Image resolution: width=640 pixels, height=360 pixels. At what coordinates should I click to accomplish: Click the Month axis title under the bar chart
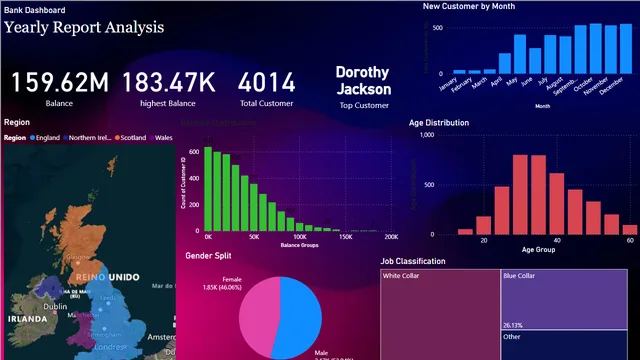point(542,106)
